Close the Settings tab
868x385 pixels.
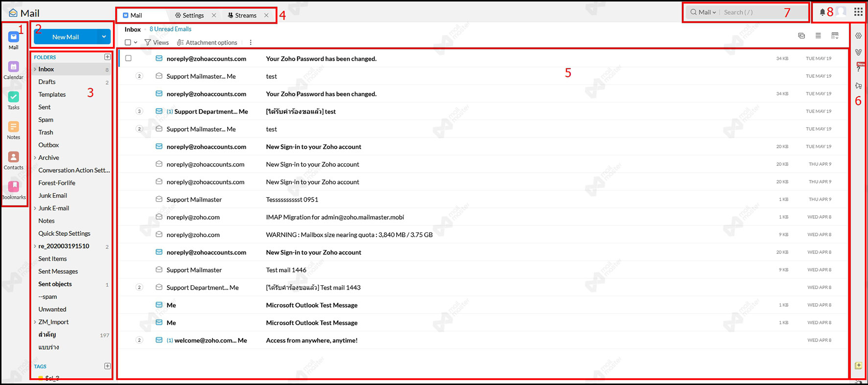pyautogui.click(x=214, y=15)
